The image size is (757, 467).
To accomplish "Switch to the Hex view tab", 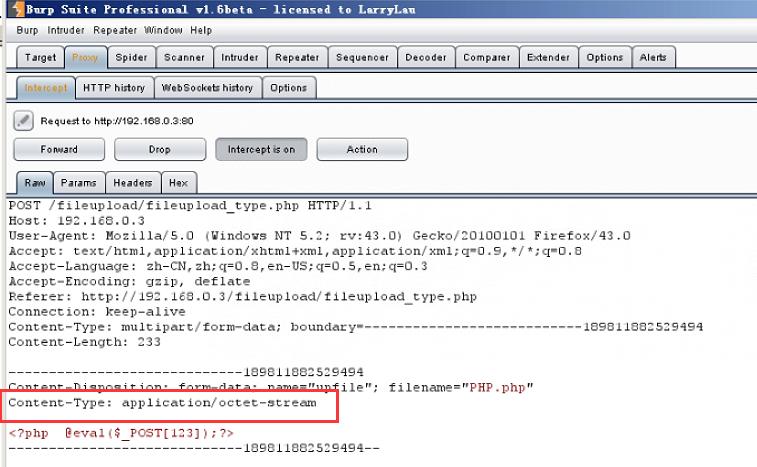I will pos(179,183).
